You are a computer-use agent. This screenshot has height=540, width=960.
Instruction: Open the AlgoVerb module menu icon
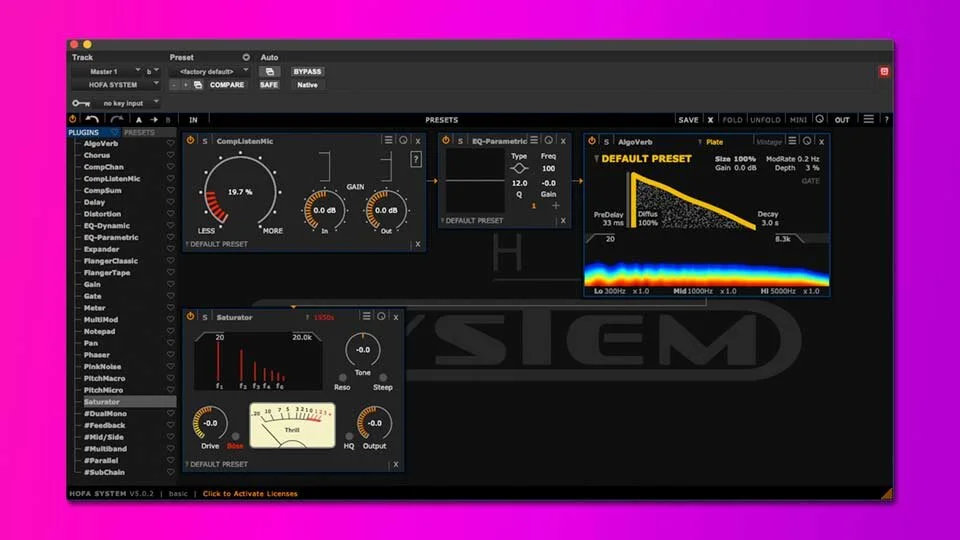click(x=792, y=141)
